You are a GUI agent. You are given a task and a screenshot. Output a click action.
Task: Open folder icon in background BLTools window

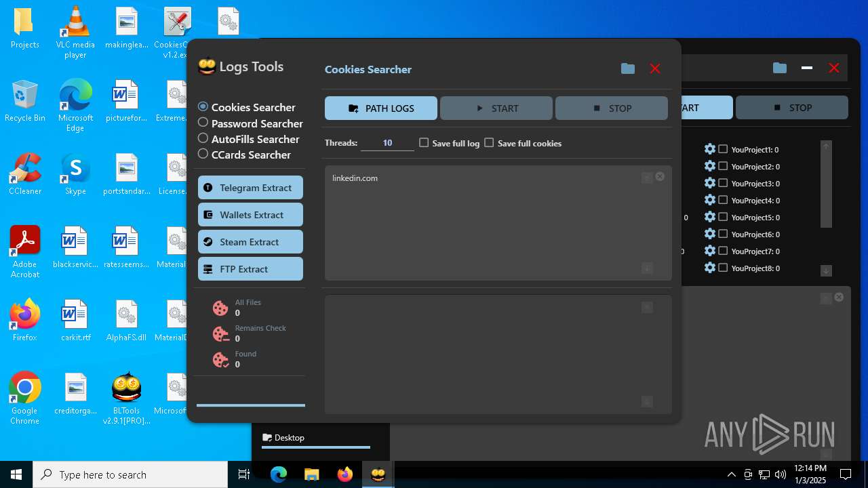(780, 68)
